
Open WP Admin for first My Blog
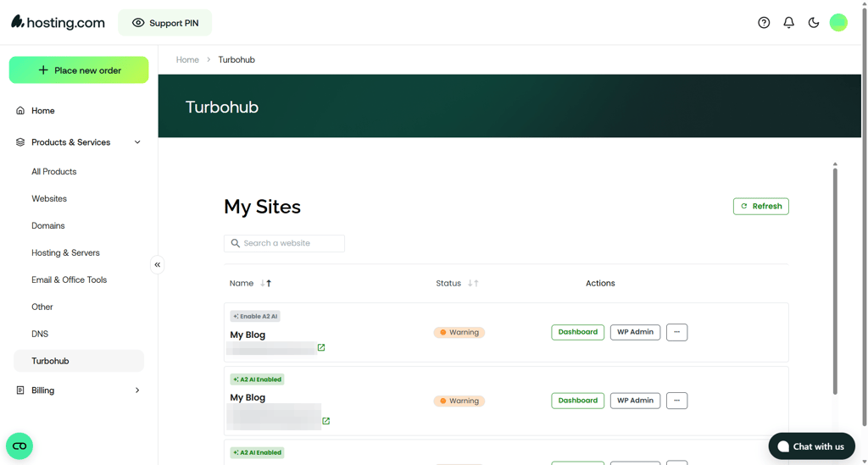(x=635, y=332)
